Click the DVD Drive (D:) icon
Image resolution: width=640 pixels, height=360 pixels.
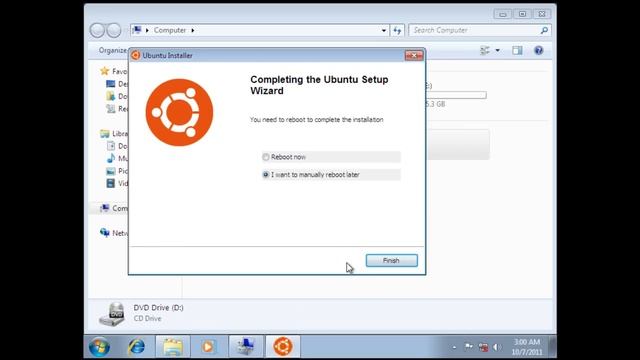point(112,314)
